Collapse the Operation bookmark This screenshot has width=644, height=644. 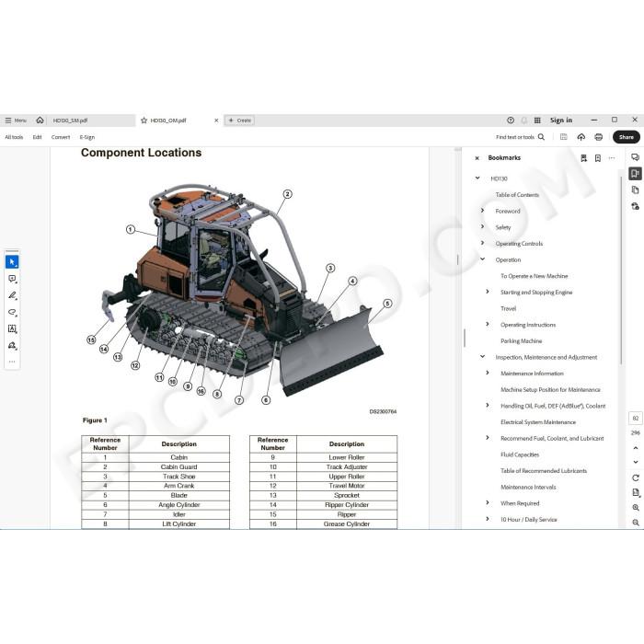(483, 259)
